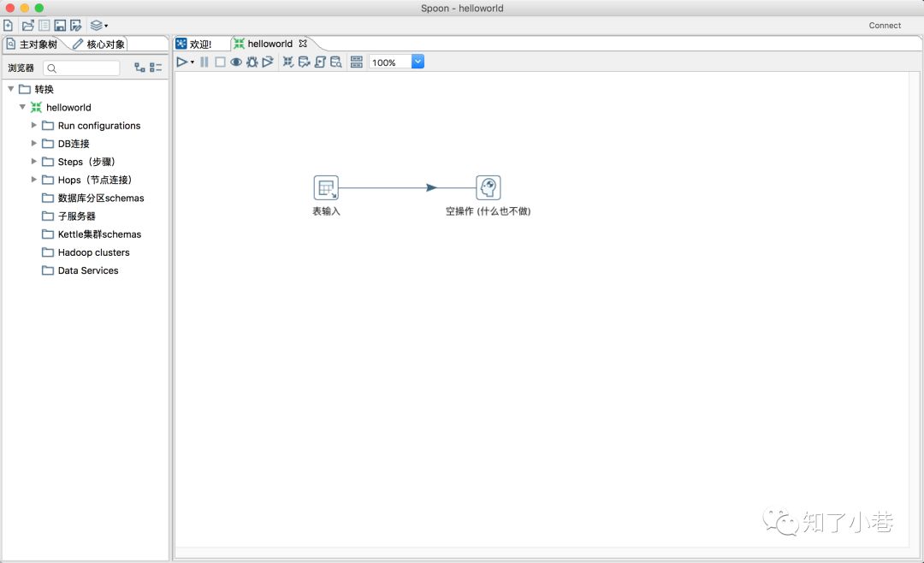Click the Get SQL script icon
Image resolution: width=924 pixels, height=563 pixels.
320,62
